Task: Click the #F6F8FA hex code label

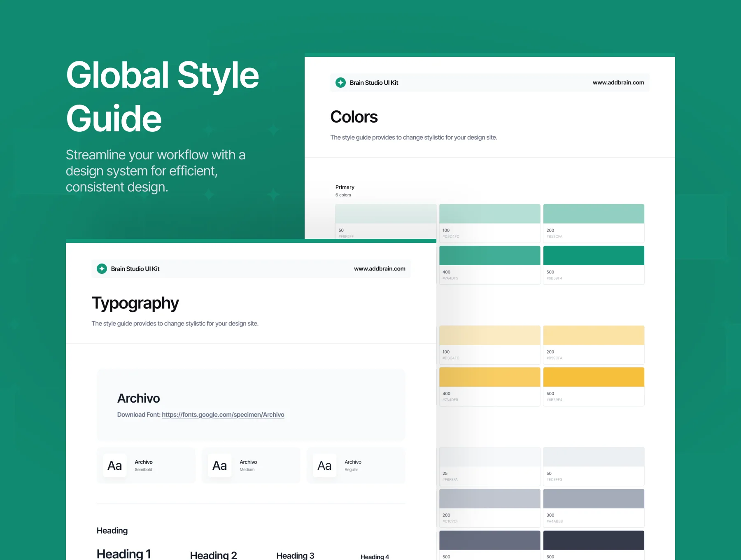Action: point(450,480)
